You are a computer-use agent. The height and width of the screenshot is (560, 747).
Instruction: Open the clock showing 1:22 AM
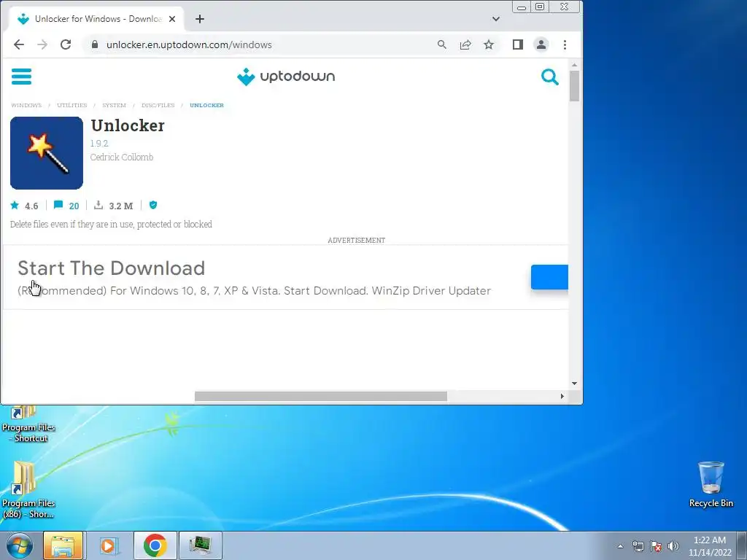click(710, 546)
